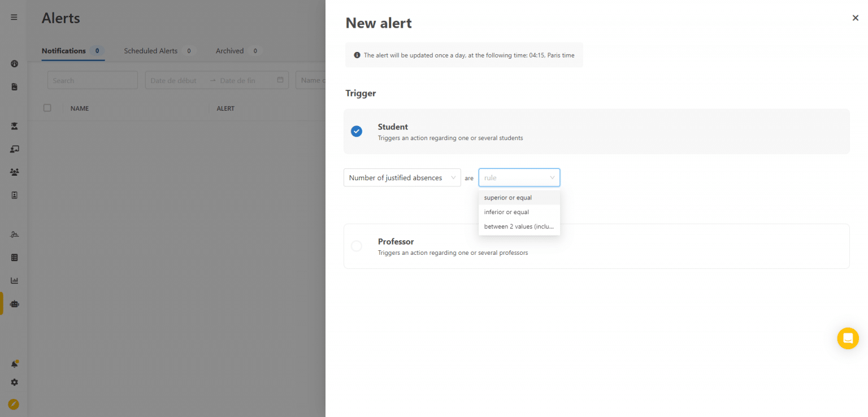Select 'inferior or equal' in the rule list
The height and width of the screenshot is (417, 868).
(x=506, y=212)
